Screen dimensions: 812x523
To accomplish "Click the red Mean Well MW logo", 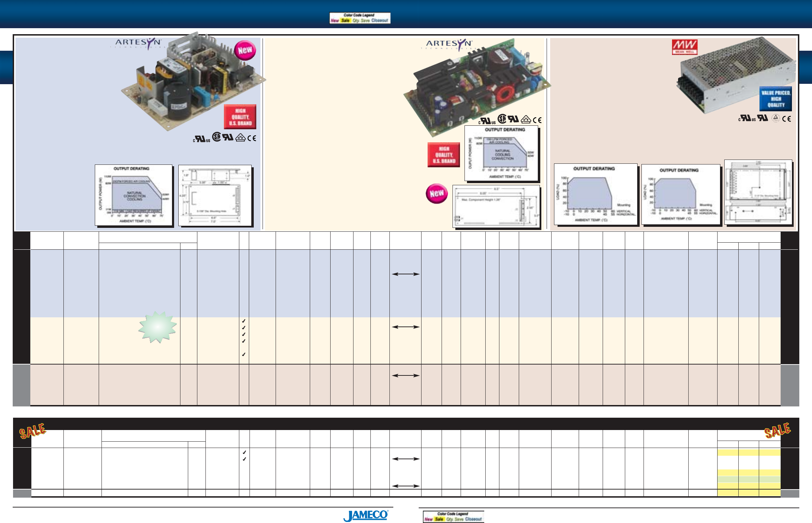I will point(684,47).
